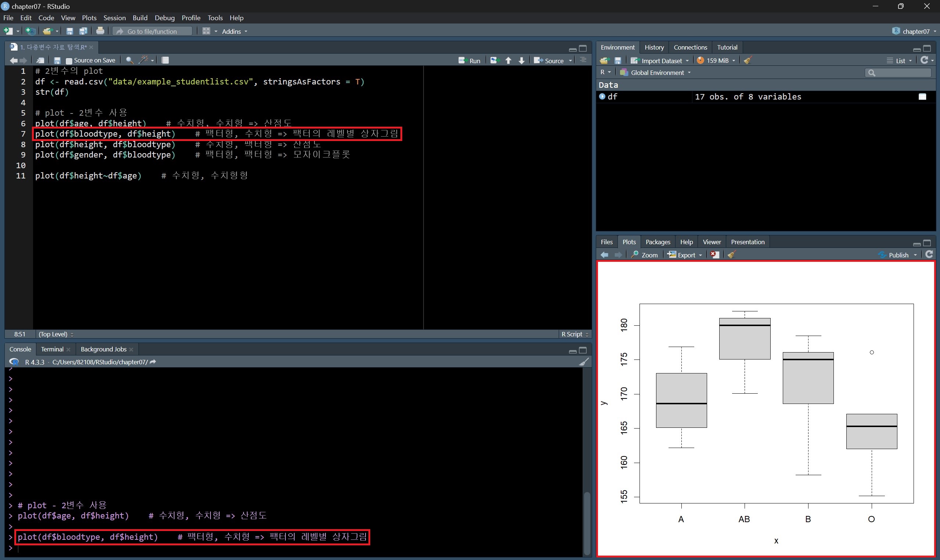Viewport: 940px width, 560px height.
Task: Click the environment search field
Action: (900, 72)
